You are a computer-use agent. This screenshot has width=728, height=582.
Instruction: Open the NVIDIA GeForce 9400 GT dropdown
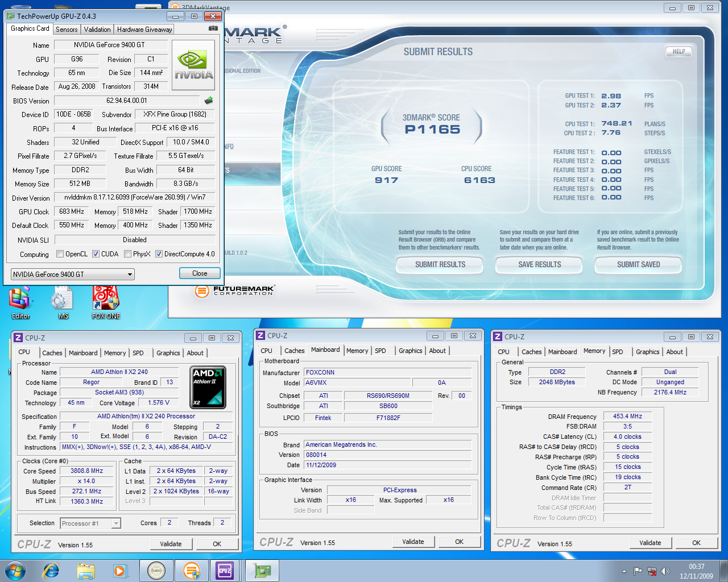pos(72,274)
